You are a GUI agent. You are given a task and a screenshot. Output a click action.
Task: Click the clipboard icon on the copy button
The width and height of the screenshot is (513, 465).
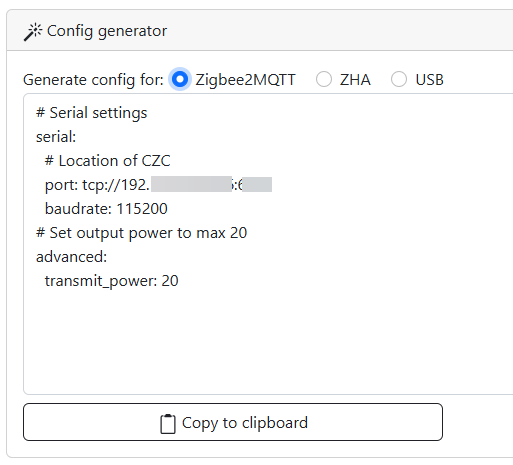(168, 424)
